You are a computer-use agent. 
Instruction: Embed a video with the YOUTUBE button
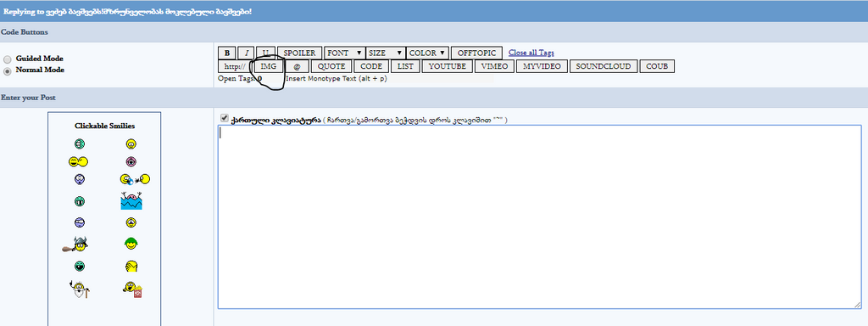(x=448, y=66)
